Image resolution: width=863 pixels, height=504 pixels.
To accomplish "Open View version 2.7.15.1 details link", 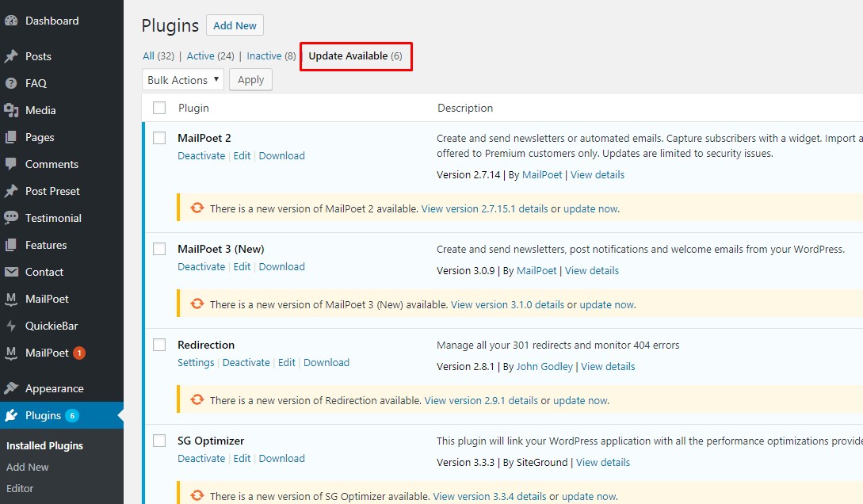I will point(484,208).
